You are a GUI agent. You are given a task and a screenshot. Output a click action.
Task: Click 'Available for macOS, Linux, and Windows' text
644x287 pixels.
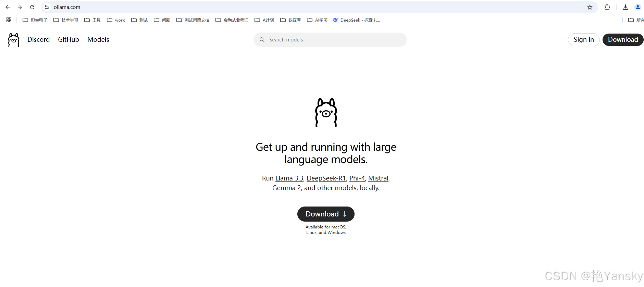pyautogui.click(x=326, y=230)
